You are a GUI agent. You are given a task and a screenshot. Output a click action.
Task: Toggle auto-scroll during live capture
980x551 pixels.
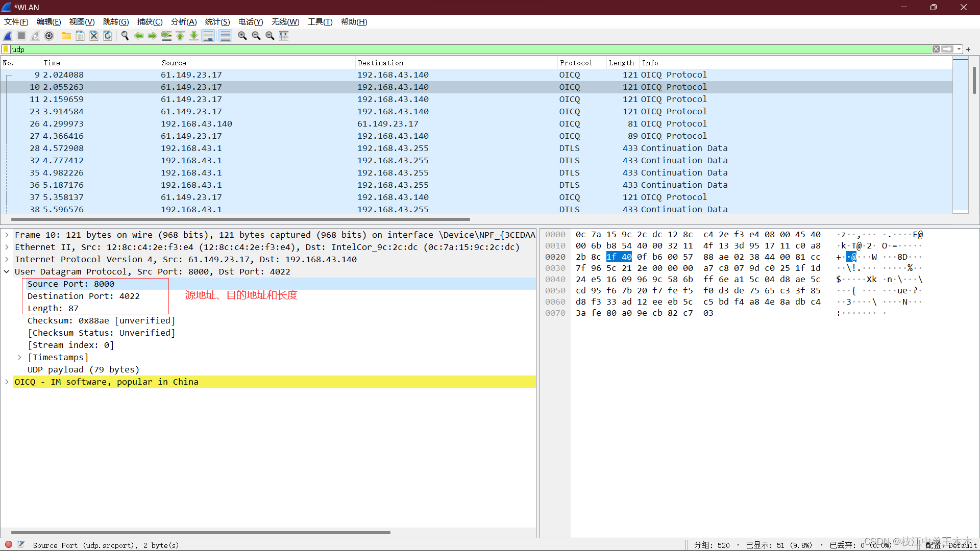[208, 36]
